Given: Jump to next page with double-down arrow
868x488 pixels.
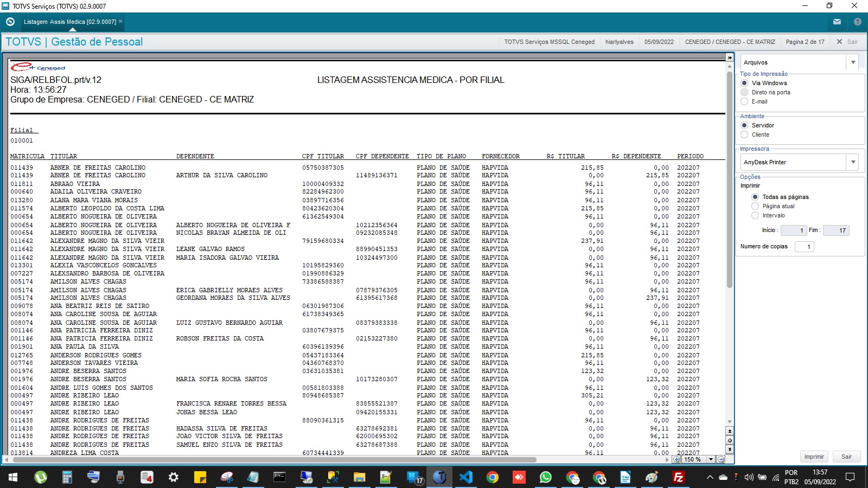Looking at the screenshot, I should click(x=730, y=450).
